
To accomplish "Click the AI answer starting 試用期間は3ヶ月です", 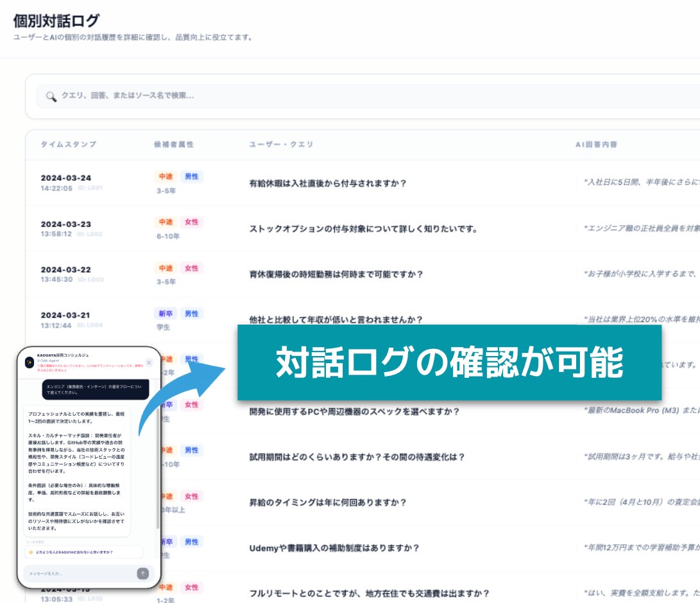I will coord(642,456).
